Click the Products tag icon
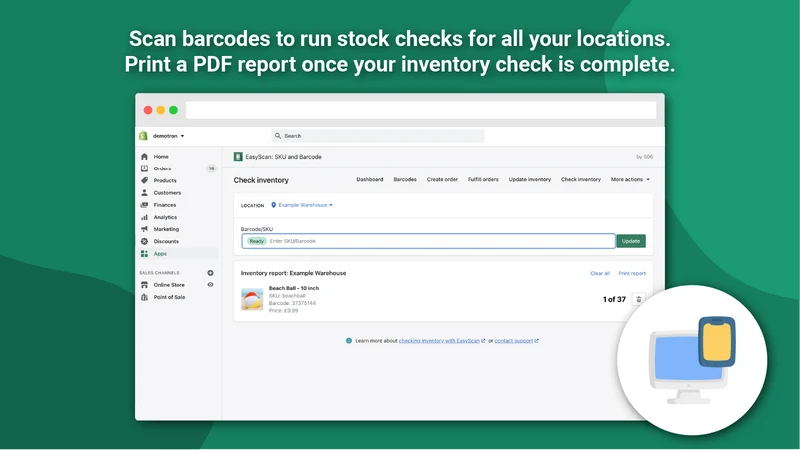 click(144, 180)
